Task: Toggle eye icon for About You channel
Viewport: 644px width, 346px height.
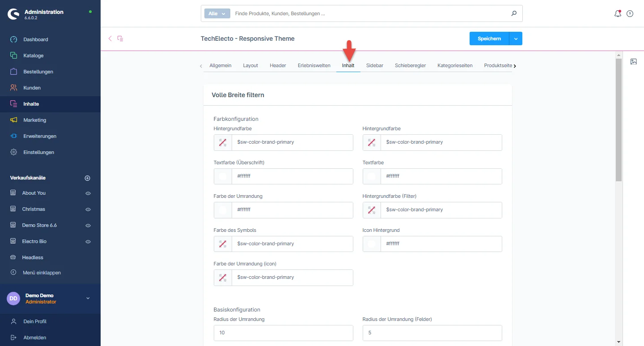Action: pos(88,193)
